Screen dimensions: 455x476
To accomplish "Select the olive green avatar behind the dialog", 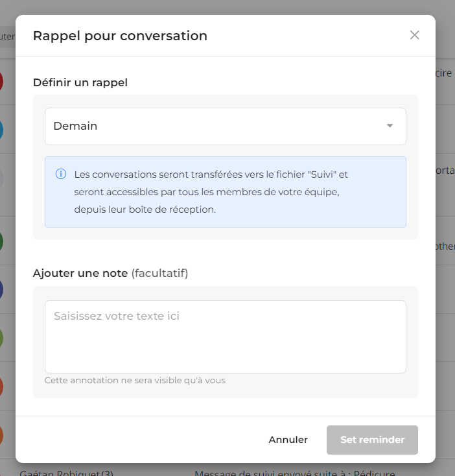I will point(1,338).
